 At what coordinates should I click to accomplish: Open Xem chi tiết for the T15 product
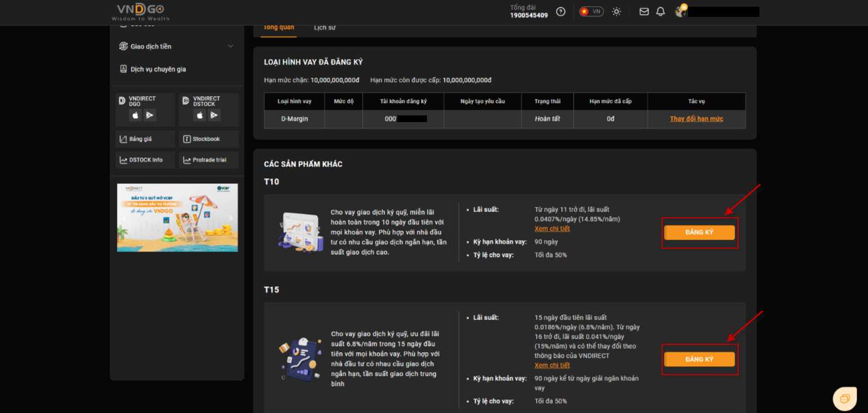pyautogui.click(x=552, y=365)
